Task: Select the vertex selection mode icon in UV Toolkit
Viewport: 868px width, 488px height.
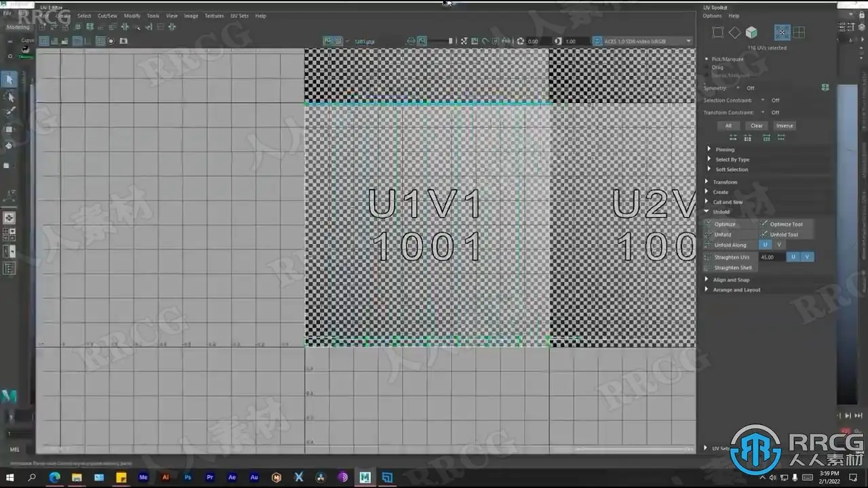Action: (717, 33)
